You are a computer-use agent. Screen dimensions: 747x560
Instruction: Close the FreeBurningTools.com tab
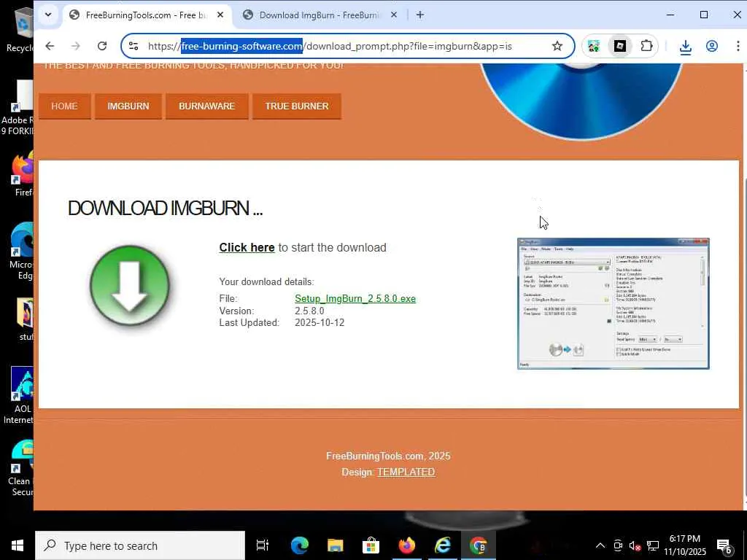(x=220, y=15)
